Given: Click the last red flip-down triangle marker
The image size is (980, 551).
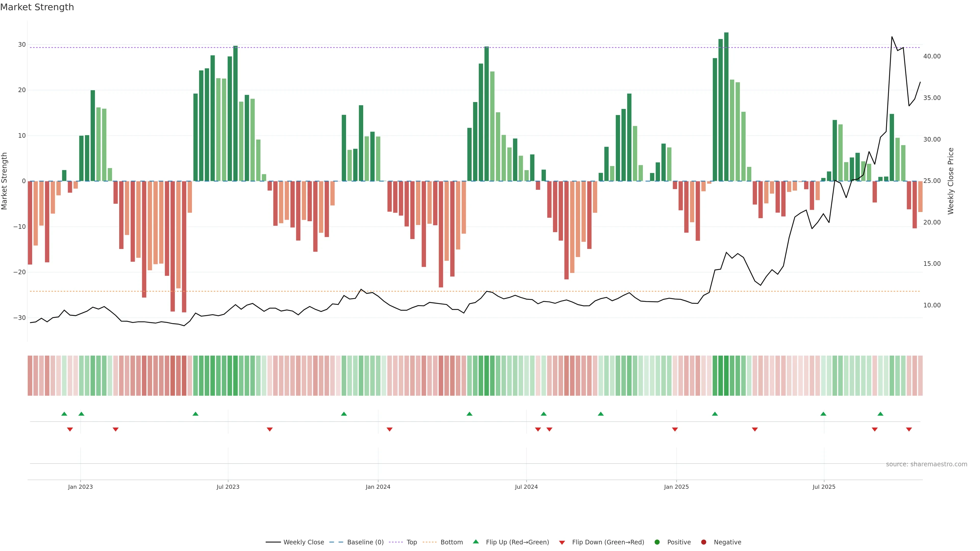Looking at the screenshot, I should [x=909, y=429].
